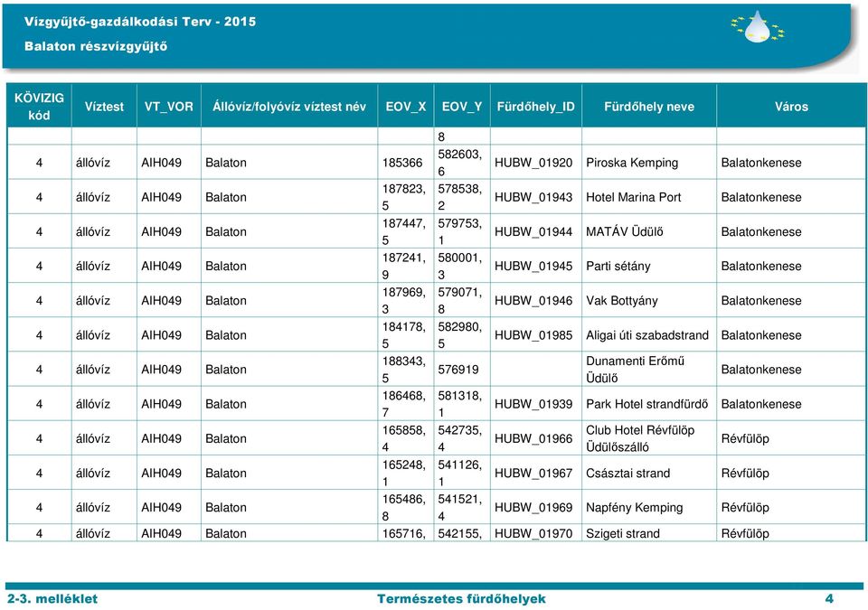Click Révfülöp in the Napfény Kemping row
This screenshot has height=610, width=868.
click(745, 508)
